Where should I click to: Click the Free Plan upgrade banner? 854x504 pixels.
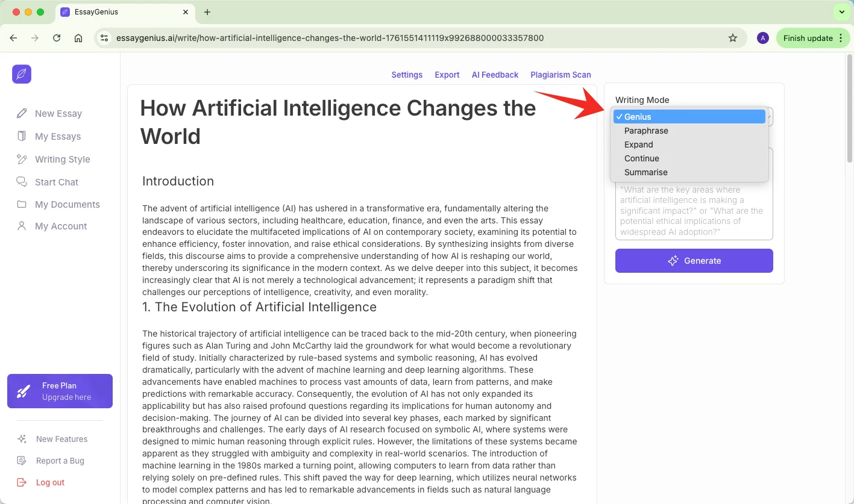pyautogui.click(x=60, y=391)
